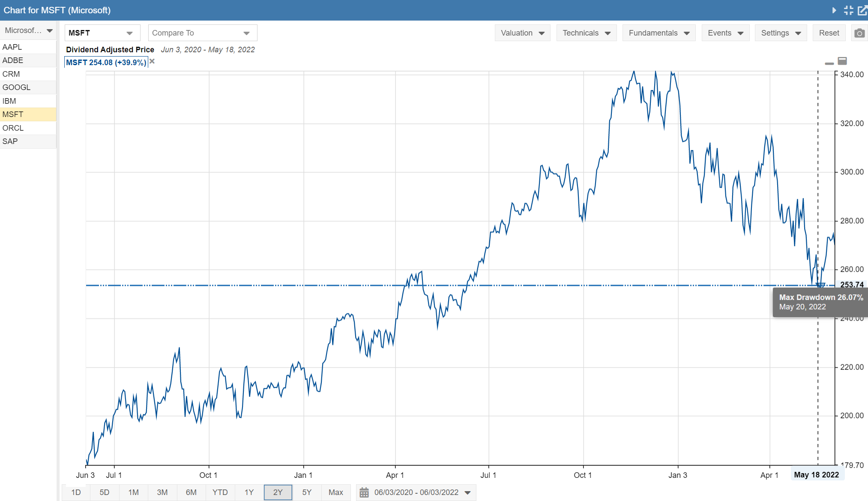
Task: Click the collapse fullscreen arrows icon
Action: pyautogui.click(x=848, y=10)
